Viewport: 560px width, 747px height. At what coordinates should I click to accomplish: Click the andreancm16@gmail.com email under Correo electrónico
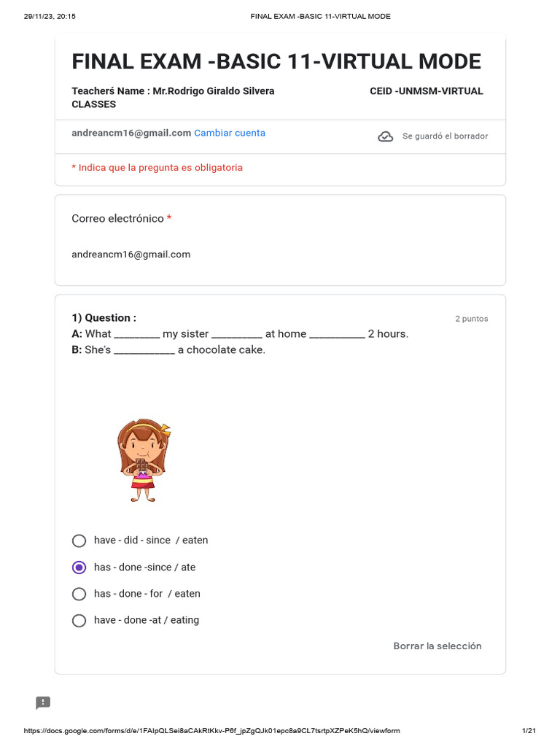coord(131,255)
